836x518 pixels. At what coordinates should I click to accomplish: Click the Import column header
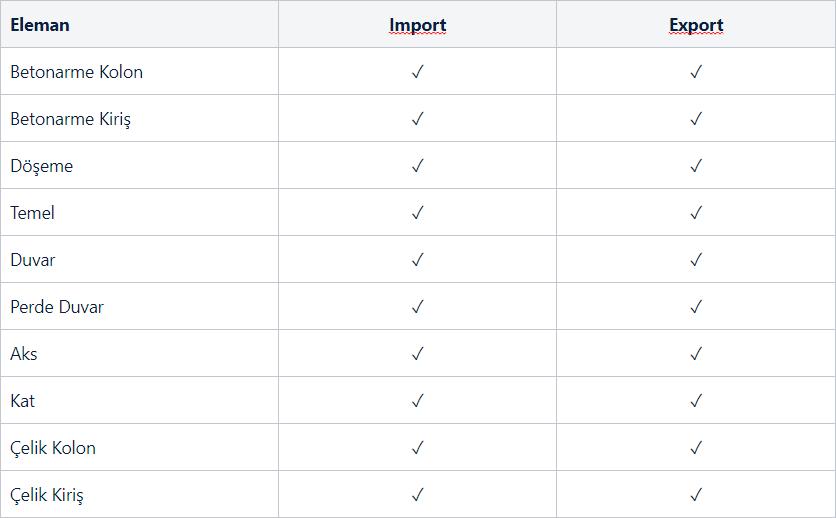click(418, 25)
